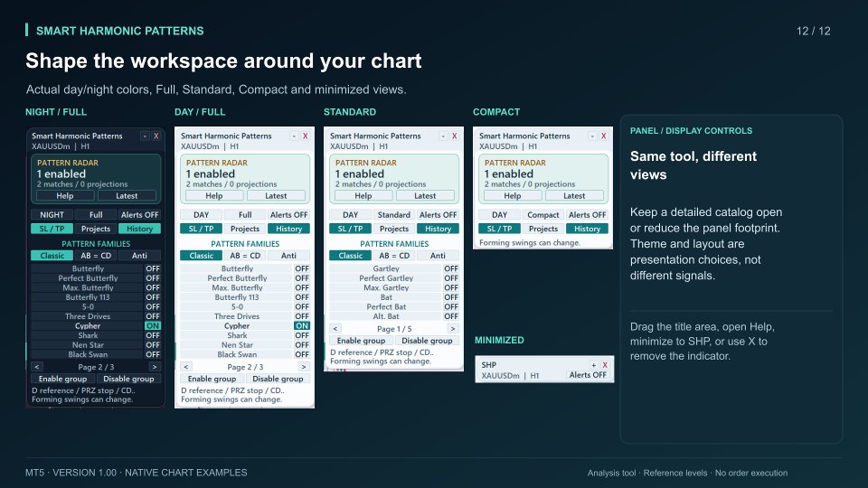Viewport: 868px width, 488px height.
Task: Go to previous page in Standard panel
Action: tap(335, 329)
